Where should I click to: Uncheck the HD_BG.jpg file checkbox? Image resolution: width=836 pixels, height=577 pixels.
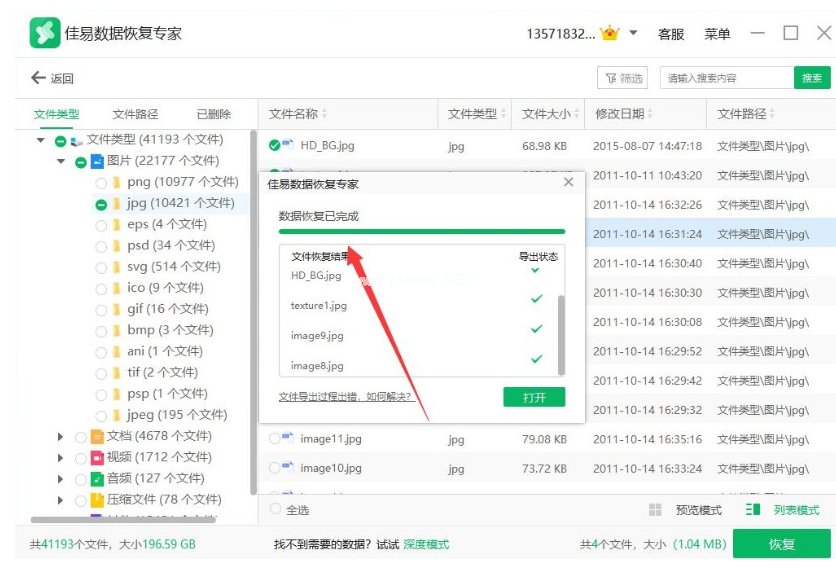pos(275,146)
